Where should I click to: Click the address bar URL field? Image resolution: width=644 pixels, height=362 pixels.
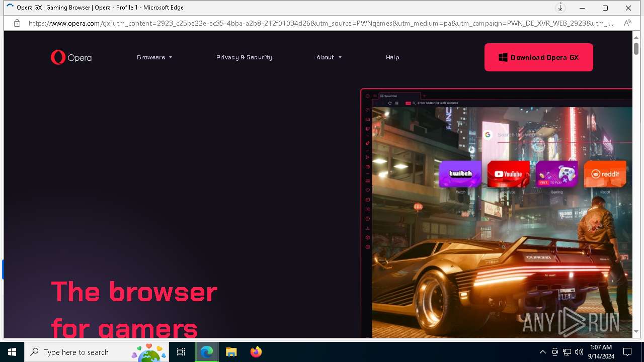(x=320, y=23)
